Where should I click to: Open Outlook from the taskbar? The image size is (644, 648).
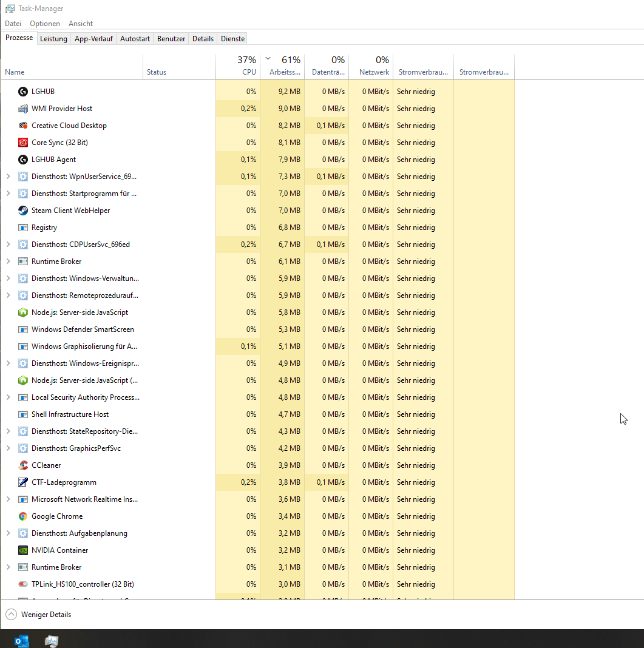21,641
